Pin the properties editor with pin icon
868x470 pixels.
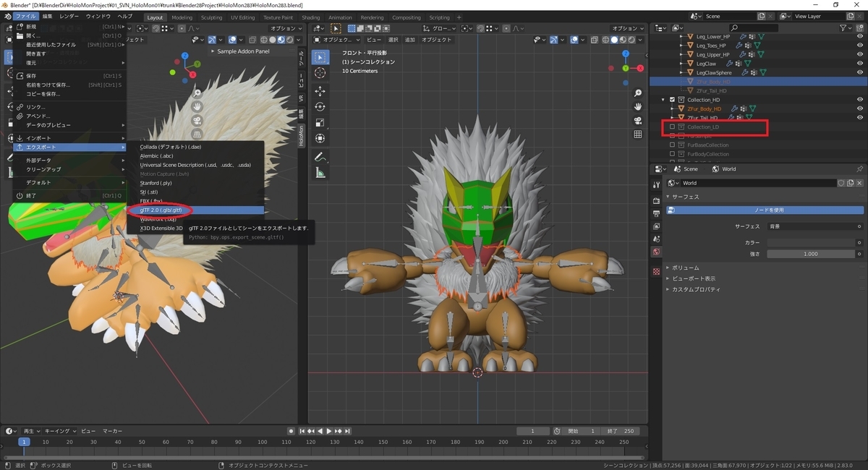pos(859,168)
